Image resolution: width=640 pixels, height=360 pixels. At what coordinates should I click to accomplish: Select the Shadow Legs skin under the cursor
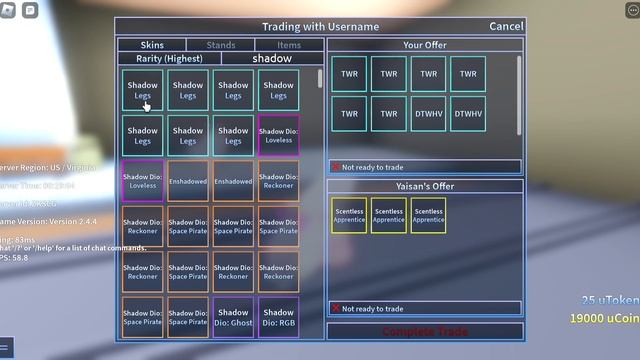pos(142,90)
